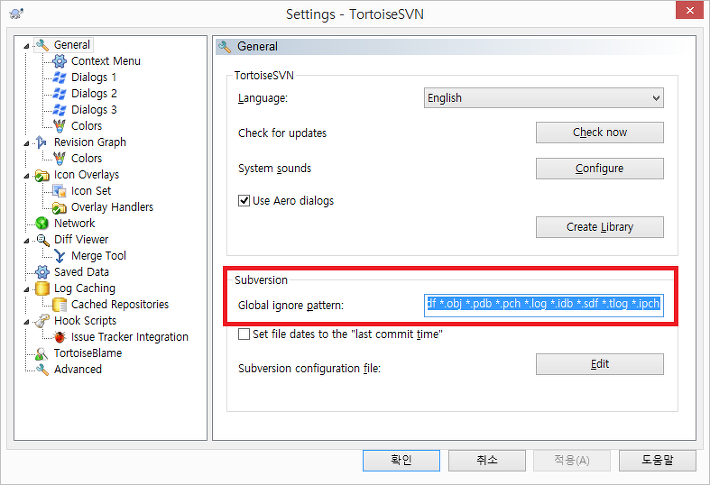Enable Set file dates to last commit time
Viewport: 710px width, 485px height.
[244, 334]
